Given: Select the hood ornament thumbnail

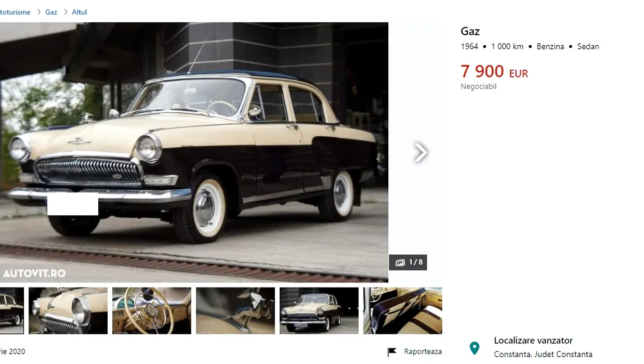Looking at the screenshot, I should [235, 310].
